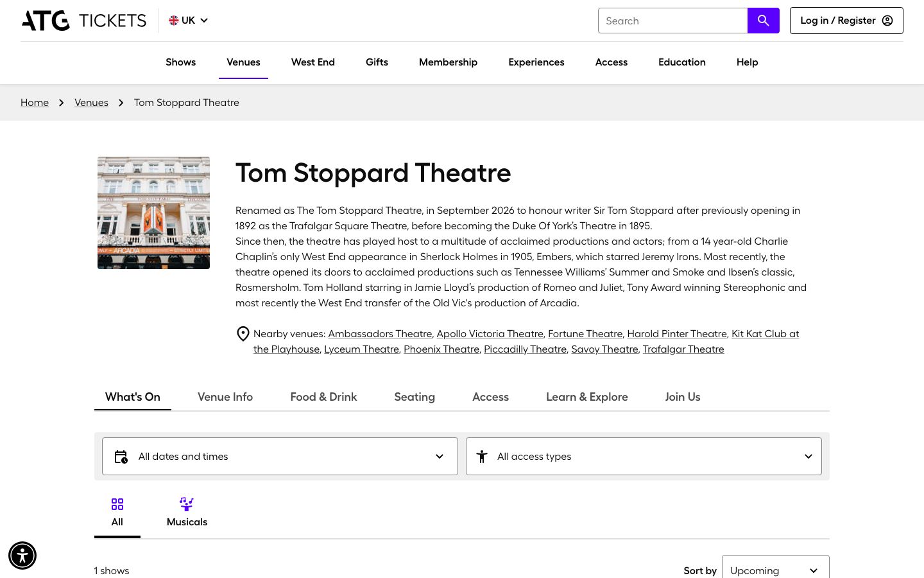Open the West End menu item
This screenshot has height=578, width=924.
pos(313,62)
